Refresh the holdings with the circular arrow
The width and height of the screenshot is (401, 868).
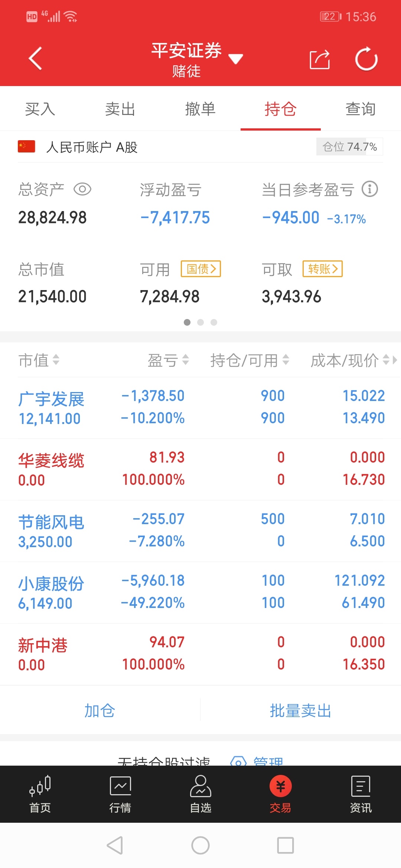coord(366,59)
